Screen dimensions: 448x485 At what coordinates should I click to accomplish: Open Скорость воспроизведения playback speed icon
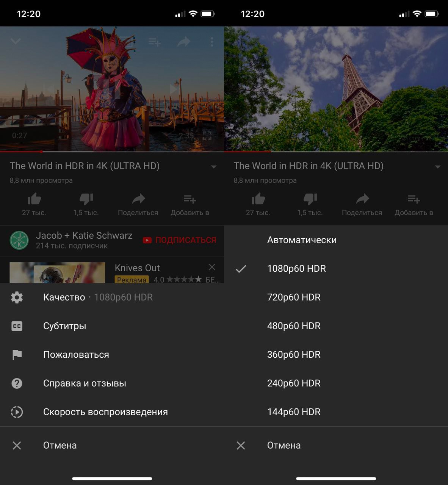coord(17,412)
